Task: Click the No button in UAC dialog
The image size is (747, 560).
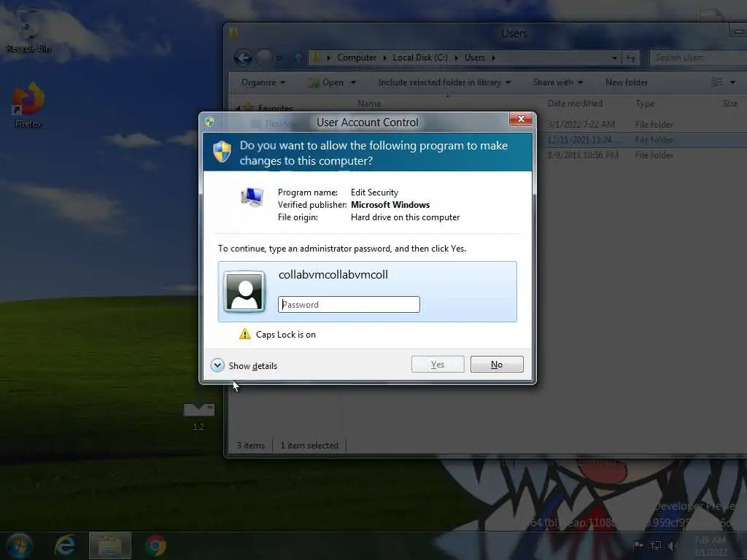Action: [x=497, y=365]
